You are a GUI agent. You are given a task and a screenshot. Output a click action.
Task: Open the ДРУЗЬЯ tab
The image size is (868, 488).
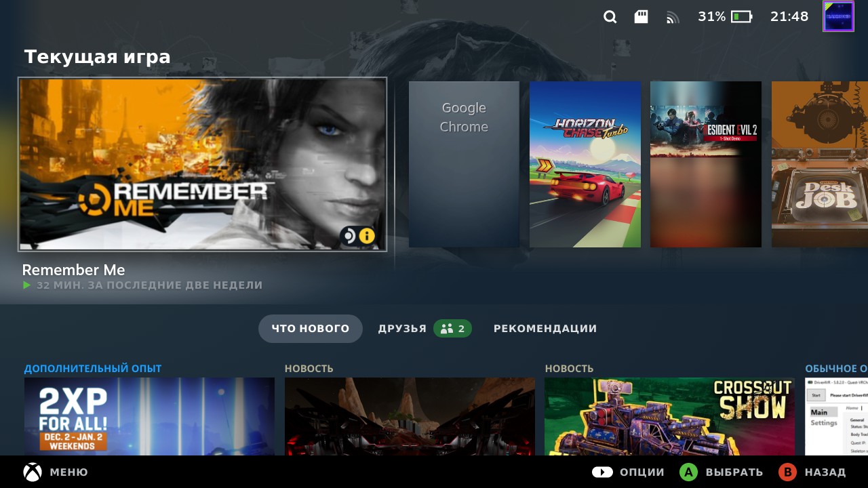(x=425, y=329)
